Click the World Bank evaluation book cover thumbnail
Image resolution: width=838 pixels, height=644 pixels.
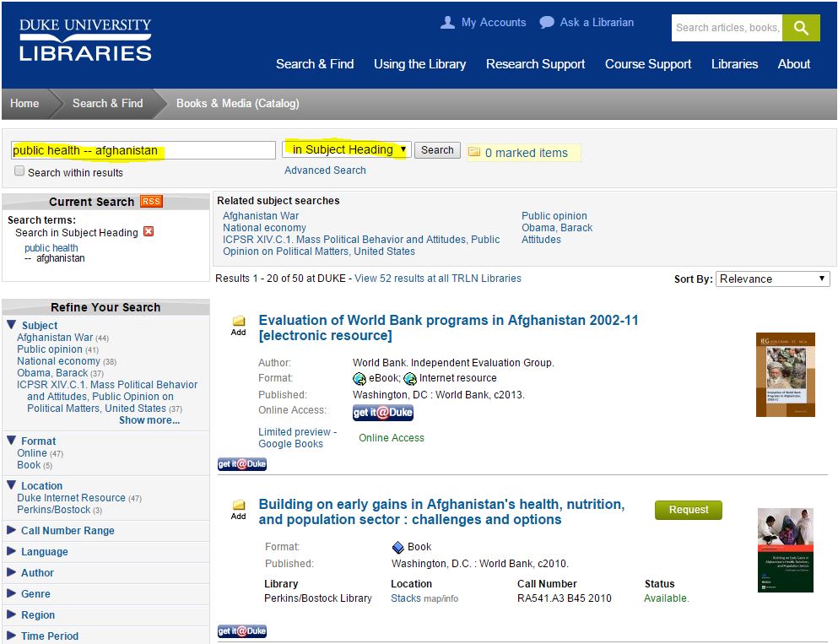(785, 374)
